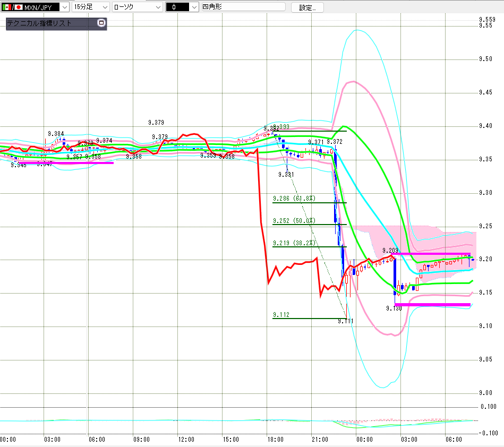504x447 pixels.
Task: Click the 9.50 price axis label
Action: coord(485,59)
